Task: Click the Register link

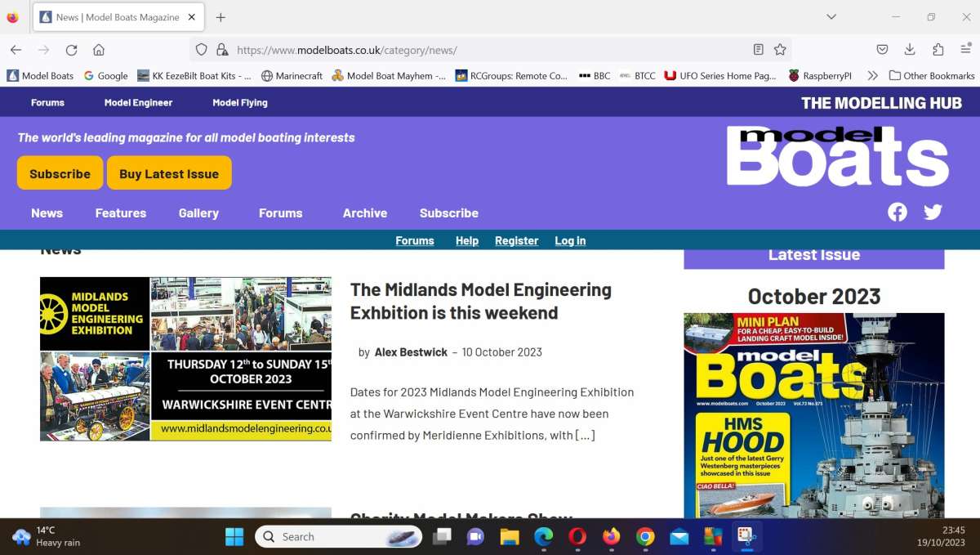Action: 517,240
